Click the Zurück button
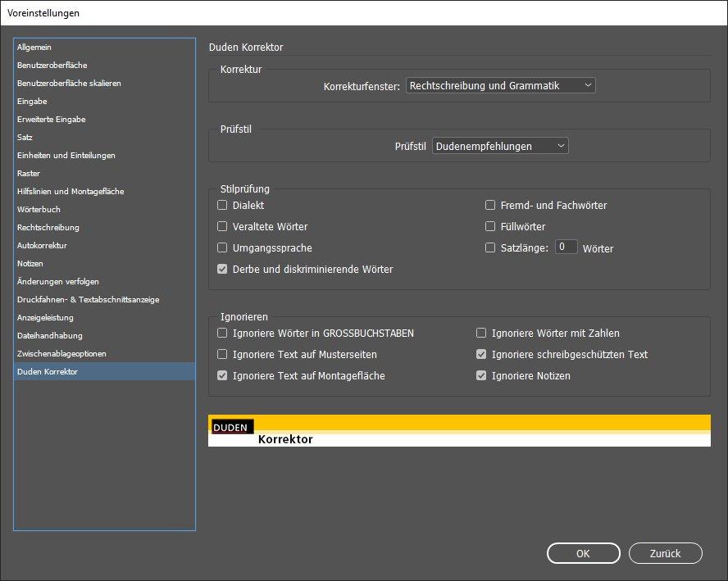This screenshot has height=581, width=728. 666,553
